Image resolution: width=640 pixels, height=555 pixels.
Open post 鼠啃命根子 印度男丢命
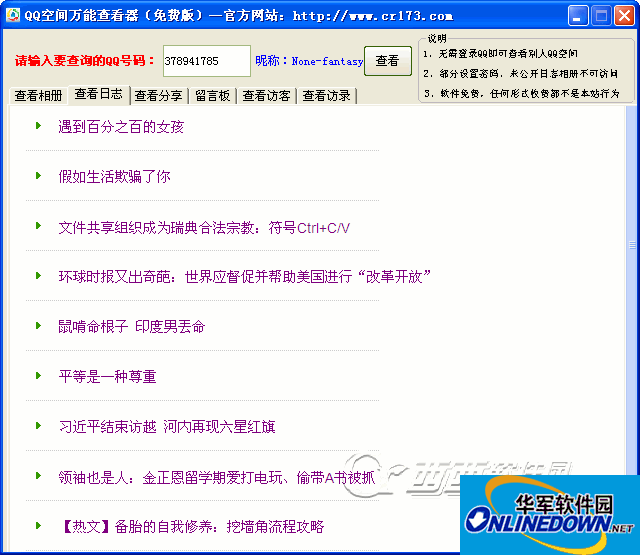point(131,327)
